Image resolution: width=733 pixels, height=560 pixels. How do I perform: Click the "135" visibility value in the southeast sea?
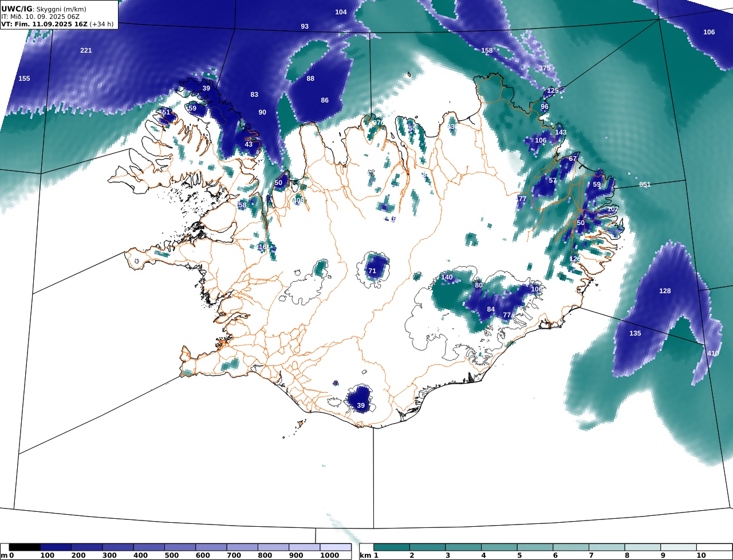[635, 333]
